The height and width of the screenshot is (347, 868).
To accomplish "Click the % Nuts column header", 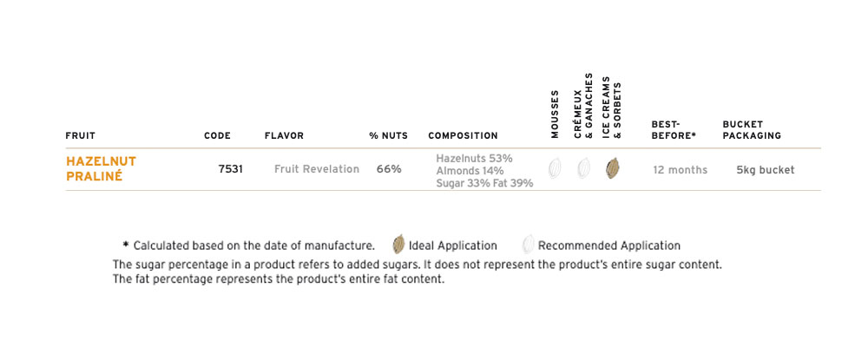I will click(386, 135).
